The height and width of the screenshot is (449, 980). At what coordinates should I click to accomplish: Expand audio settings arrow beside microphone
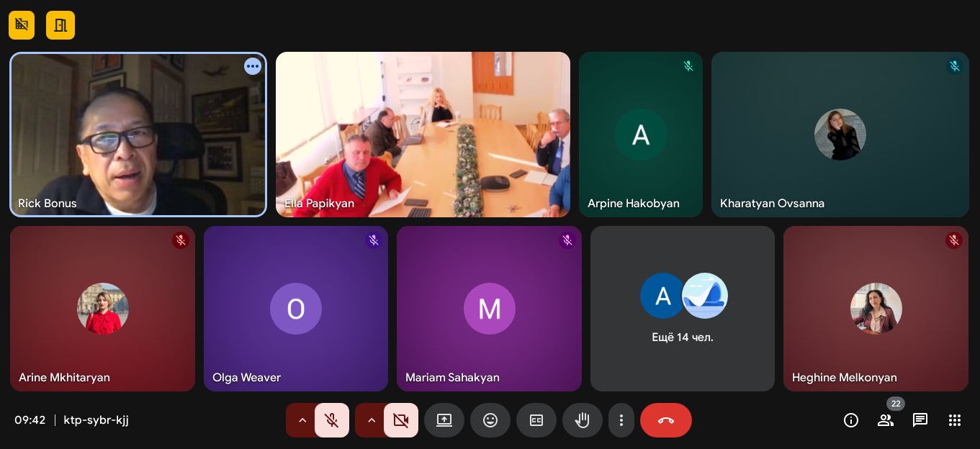point(302,420)
